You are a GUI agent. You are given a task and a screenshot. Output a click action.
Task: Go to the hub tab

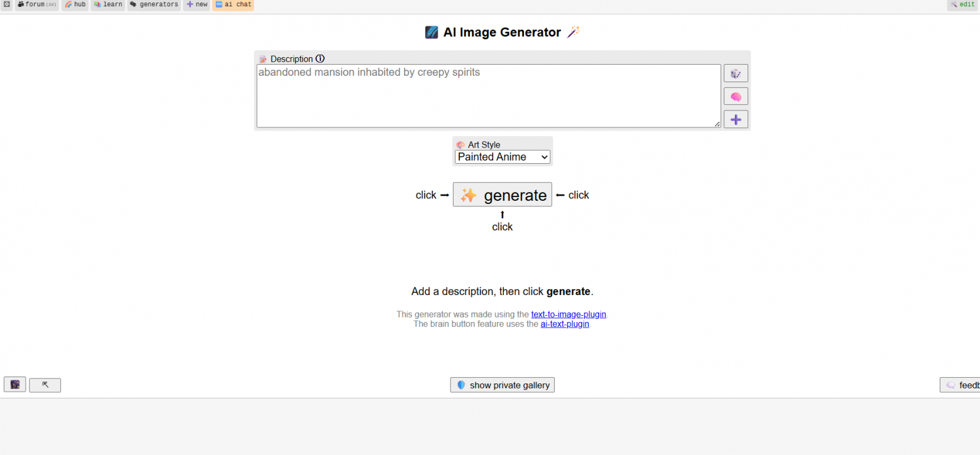point(75,4)
